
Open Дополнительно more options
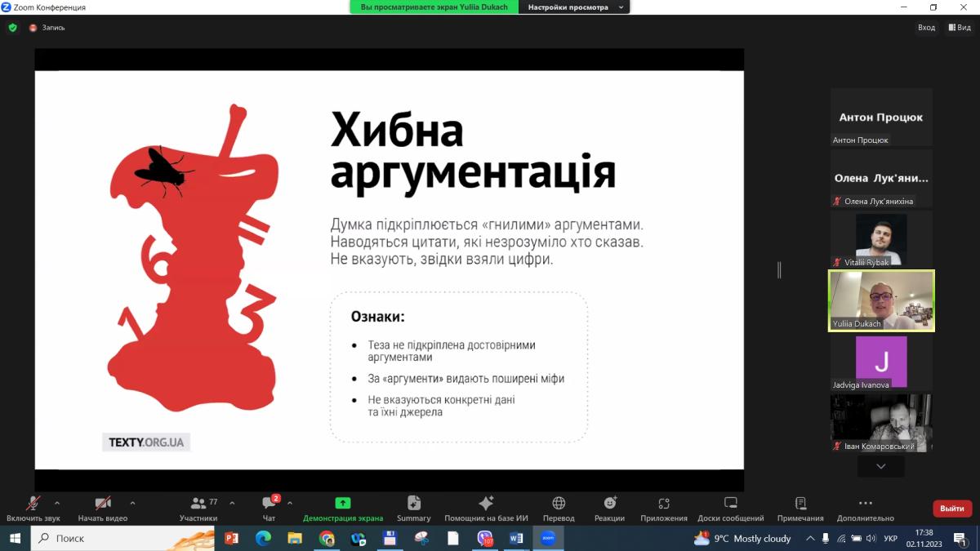[x=866, y=509]
